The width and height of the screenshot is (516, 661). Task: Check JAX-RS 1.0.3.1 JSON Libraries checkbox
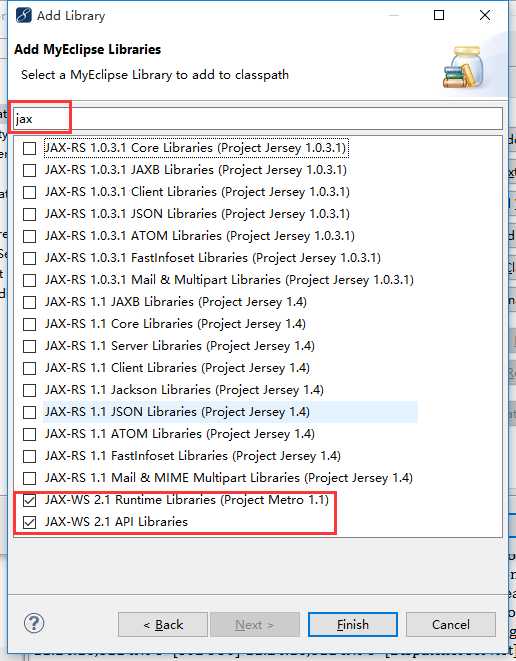[30, 214]
